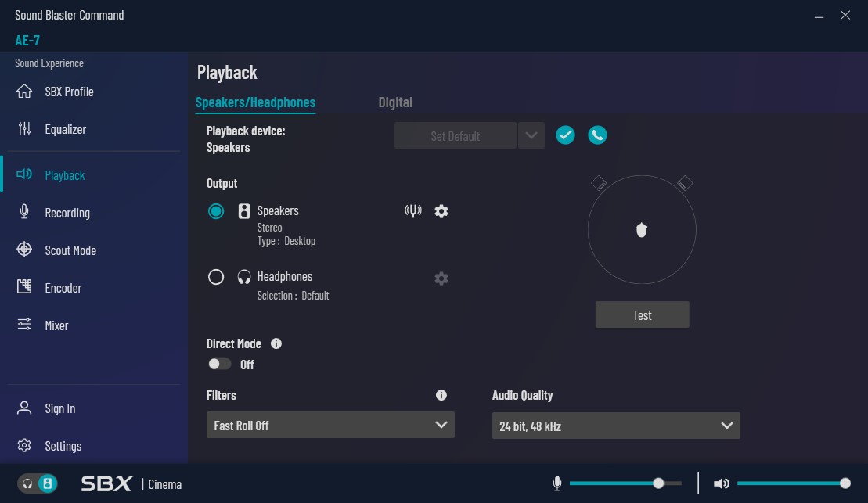This screenshot has width=868, height=503.
Task: Click the Test button
Action: 642,314
